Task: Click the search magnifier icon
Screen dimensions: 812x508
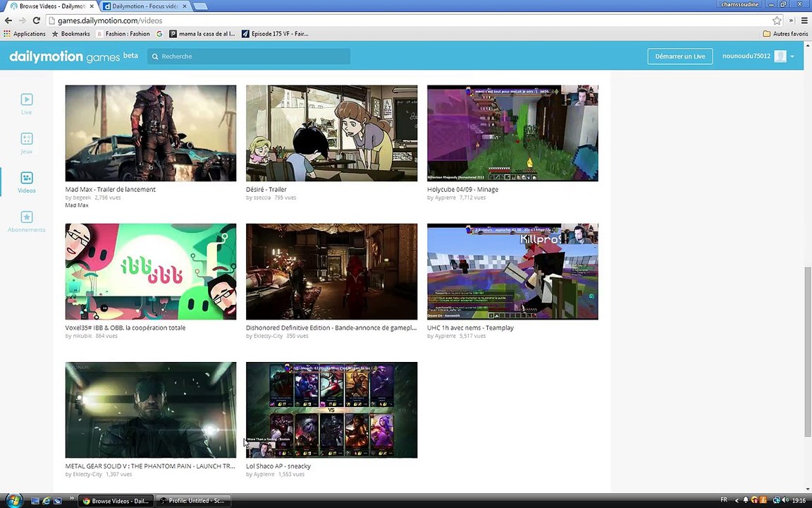Action: 155,56
